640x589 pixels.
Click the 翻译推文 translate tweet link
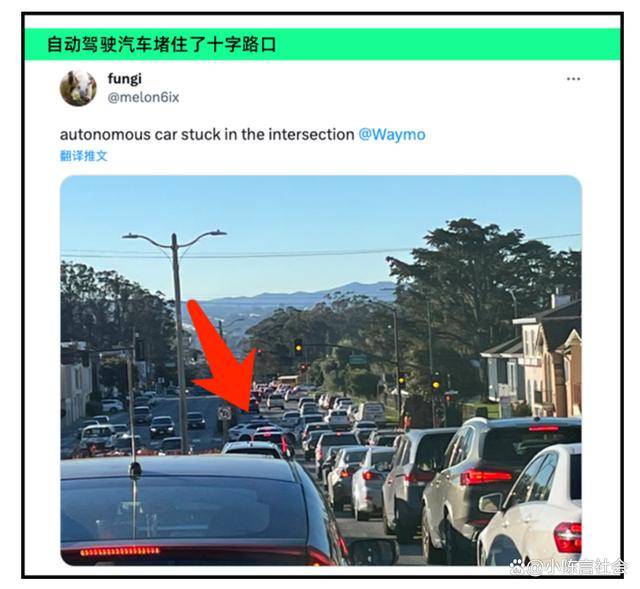click(84, 156)
